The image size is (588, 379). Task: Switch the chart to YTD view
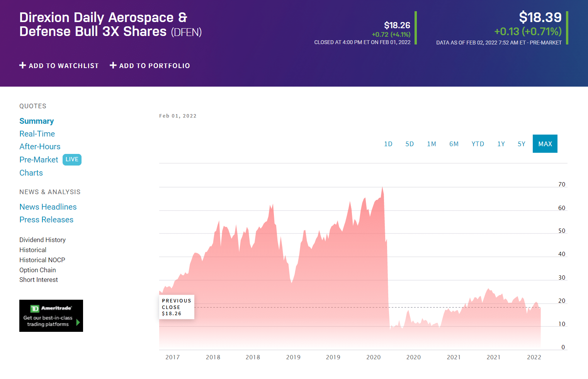coord(478,143)
